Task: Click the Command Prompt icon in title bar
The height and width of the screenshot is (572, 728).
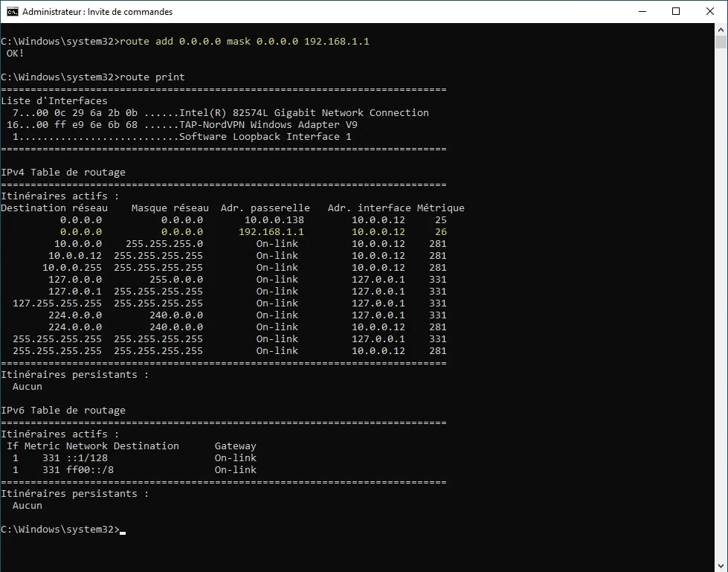Action: coord(13,12)
